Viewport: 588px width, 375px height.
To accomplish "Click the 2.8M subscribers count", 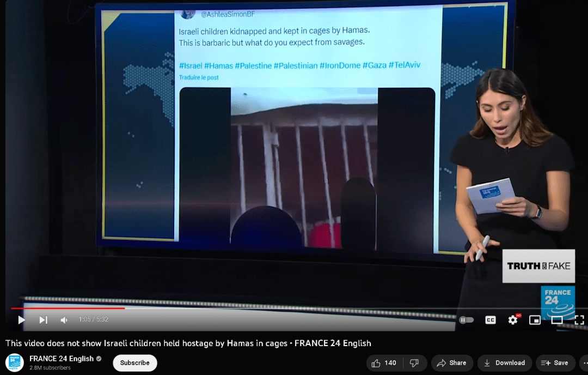I will (x=50, y=368).
